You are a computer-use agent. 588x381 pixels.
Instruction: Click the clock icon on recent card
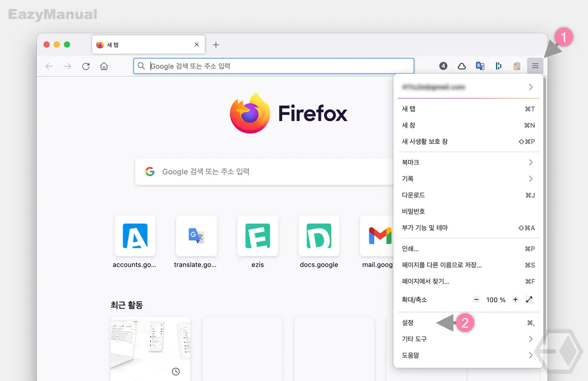click(x=176, y=371)
